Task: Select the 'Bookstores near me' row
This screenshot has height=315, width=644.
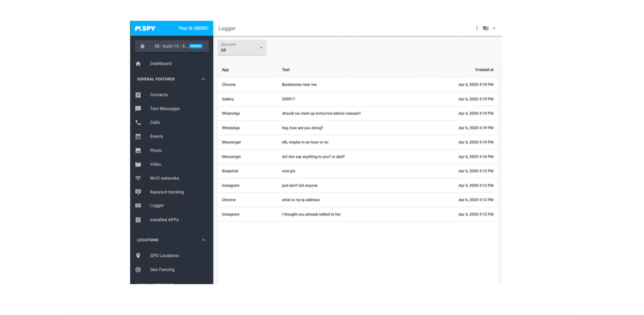Action: pos(357,85)
